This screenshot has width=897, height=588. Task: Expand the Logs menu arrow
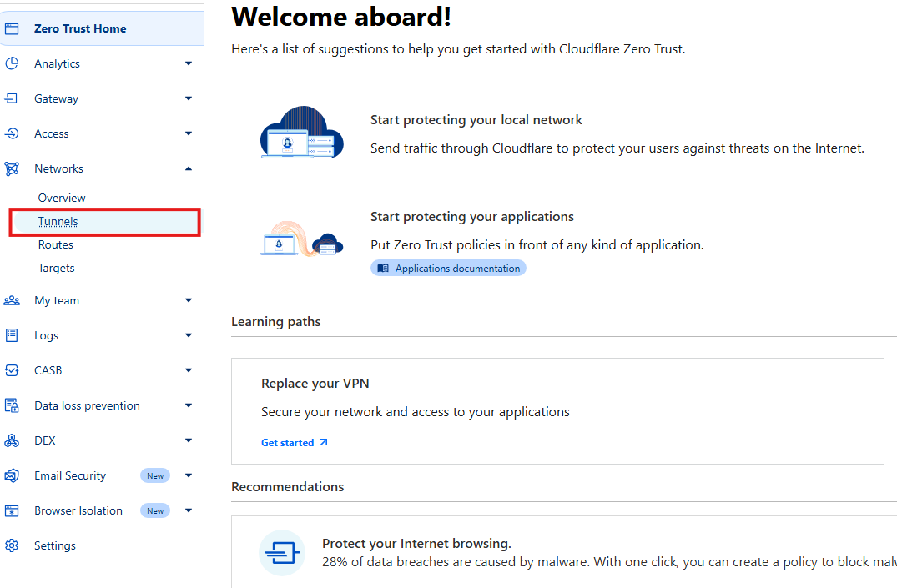[x=189, y=335]
